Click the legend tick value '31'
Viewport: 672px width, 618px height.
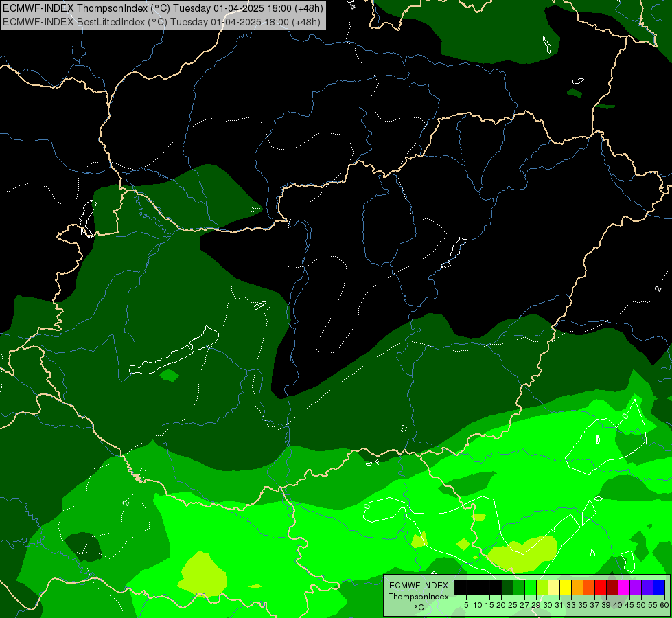559,605
